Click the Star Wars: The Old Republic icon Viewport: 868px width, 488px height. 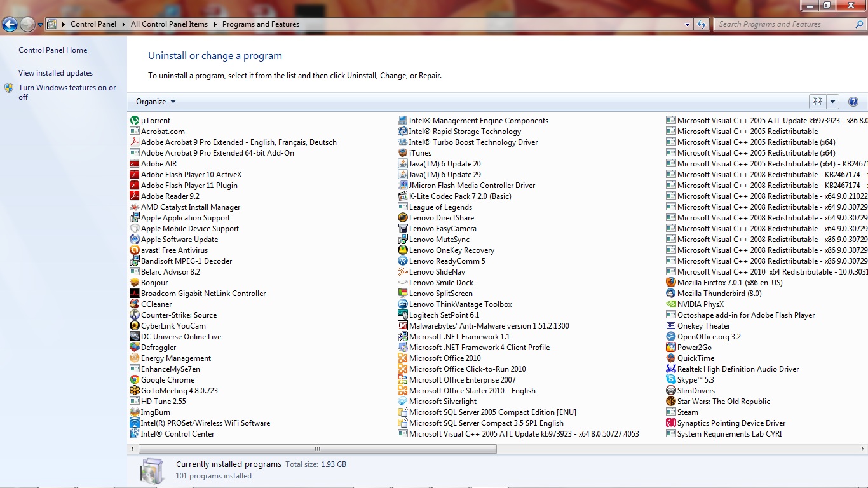tap(671, 402)
